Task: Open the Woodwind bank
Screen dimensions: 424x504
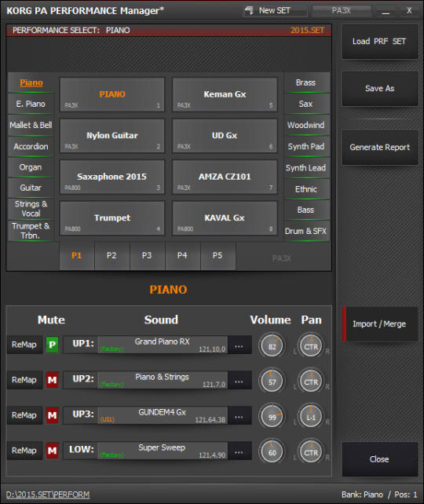Action: tap(307, 125)
